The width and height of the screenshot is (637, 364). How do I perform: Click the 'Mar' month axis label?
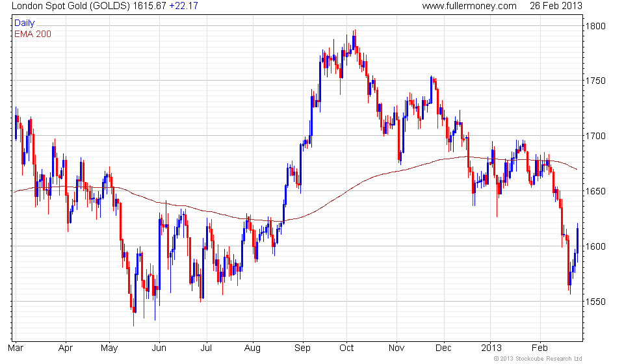pyautogui.click(x=16, y=348)
